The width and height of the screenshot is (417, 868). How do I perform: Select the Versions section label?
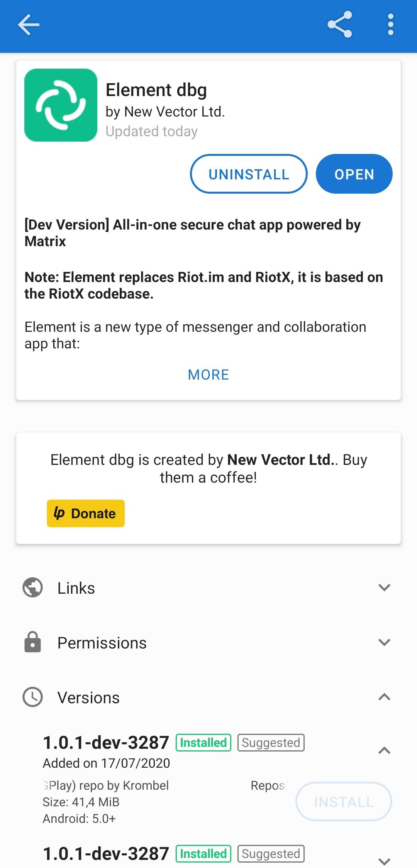(x=88, y=697)
